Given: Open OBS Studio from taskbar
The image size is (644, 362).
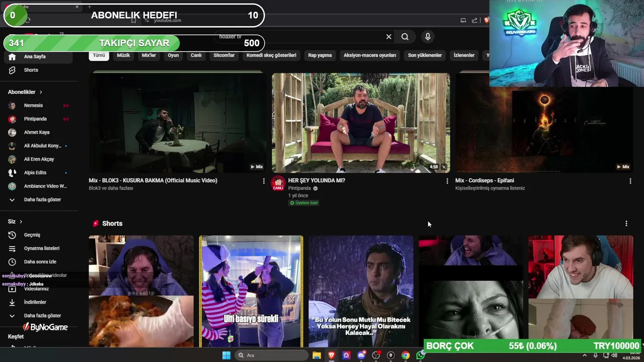Looking at the screenshot, I should [x=376, y=355].
